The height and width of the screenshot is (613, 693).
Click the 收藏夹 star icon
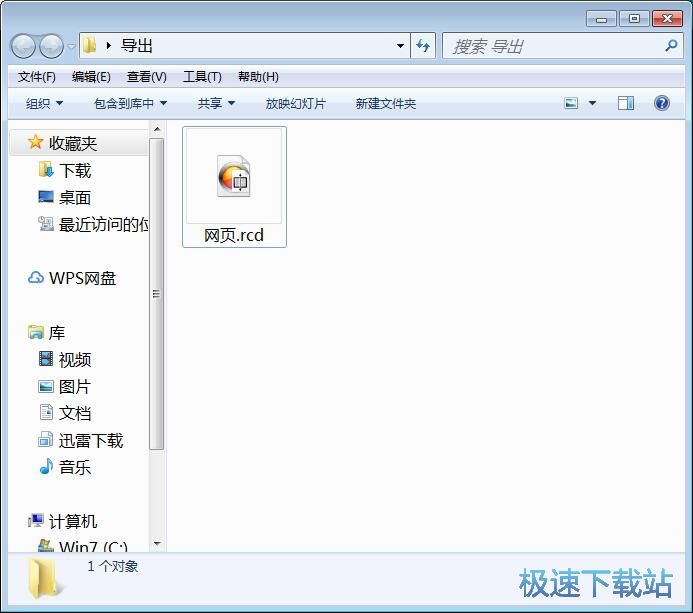(x=35, y=142)
